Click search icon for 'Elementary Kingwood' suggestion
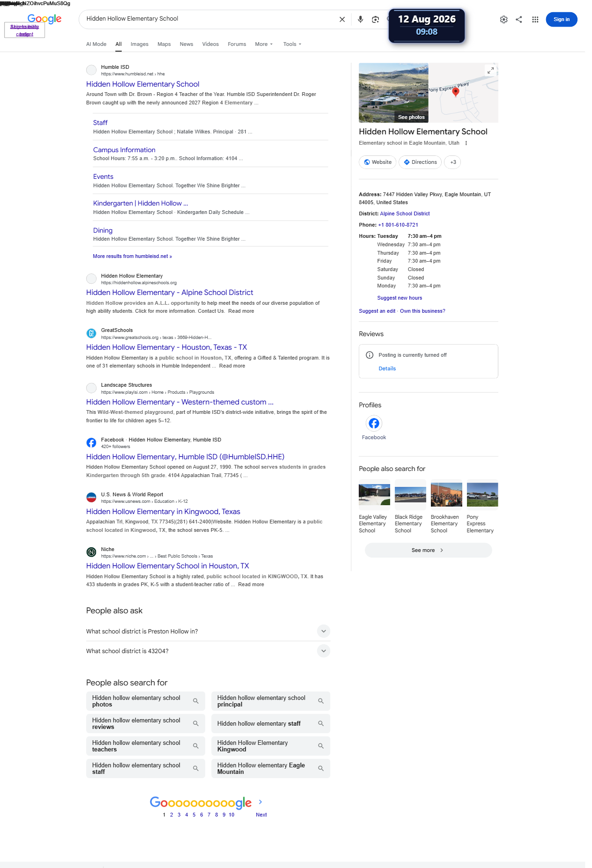This screenshot has height=868, width=592. (x=321, y=746)
